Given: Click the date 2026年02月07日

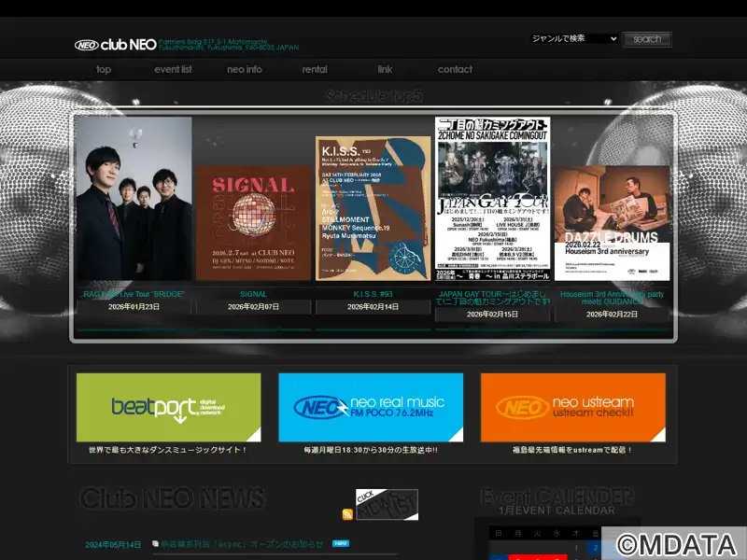Looking at the screenshot, I should [x=253, y=307].
